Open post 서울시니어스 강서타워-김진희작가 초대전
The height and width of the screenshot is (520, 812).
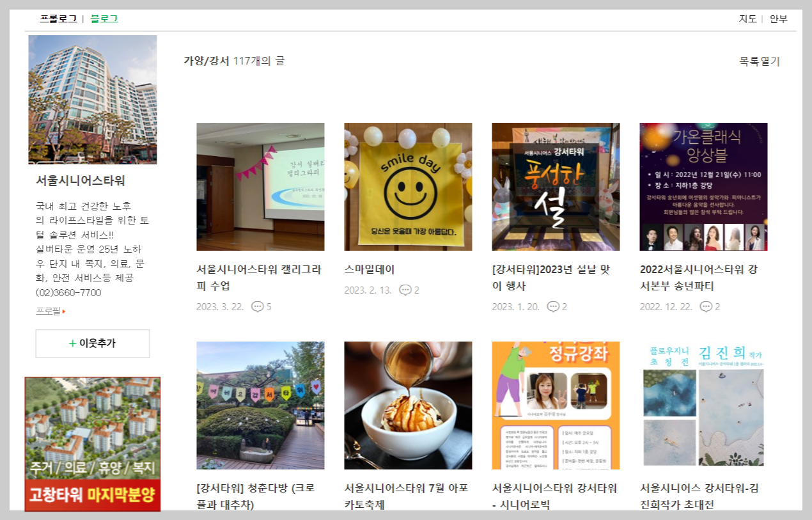point(699,496)
